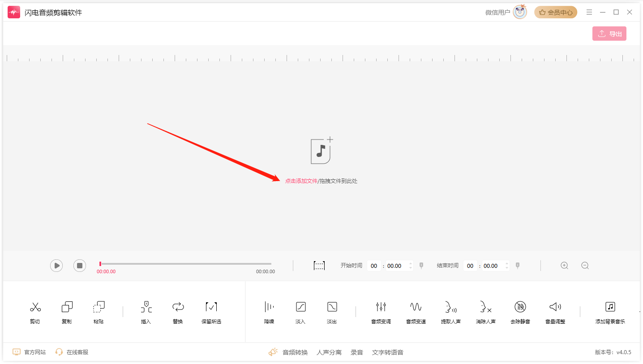643x364 pixels.
Task: Click Add Background Music (添加背景音乐) icon
Action: pyautogui.click(x=610, y=307)
